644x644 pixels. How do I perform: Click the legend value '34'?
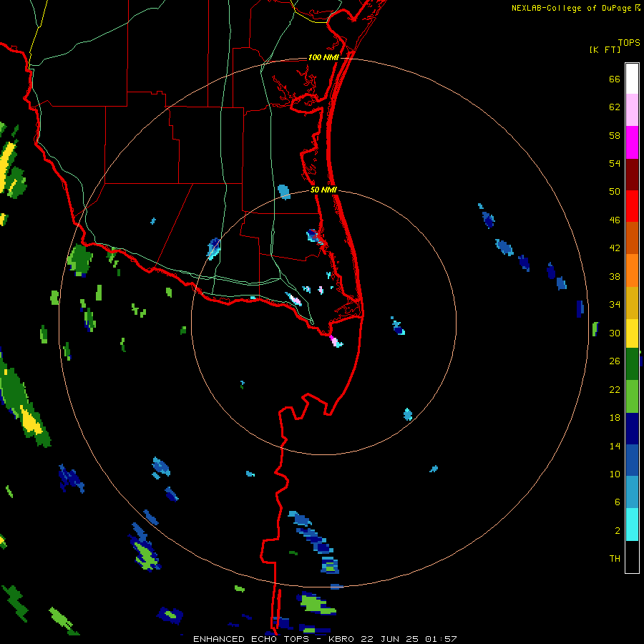[615, 304]
